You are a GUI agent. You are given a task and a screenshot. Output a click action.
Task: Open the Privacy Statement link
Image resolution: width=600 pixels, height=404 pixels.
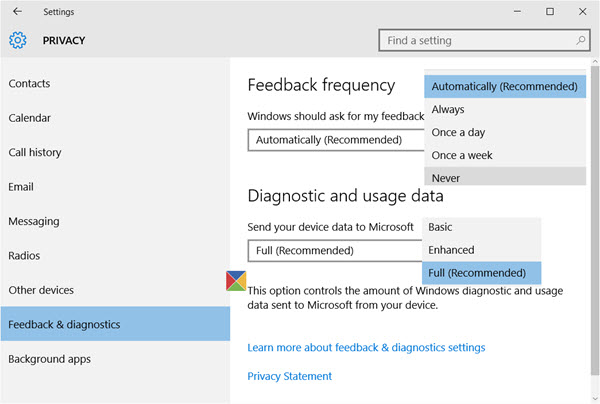[289, 376]
